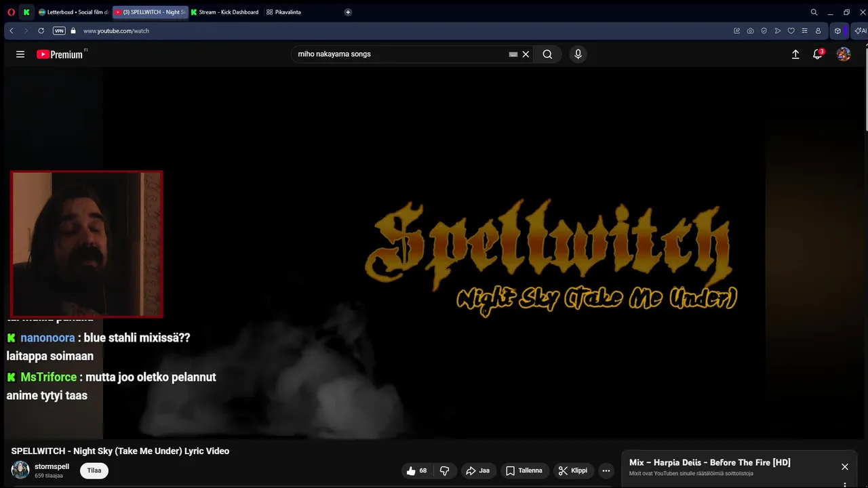
Task: Open a new browser tab
Action: pyautogui.click(x=348, y=12)
